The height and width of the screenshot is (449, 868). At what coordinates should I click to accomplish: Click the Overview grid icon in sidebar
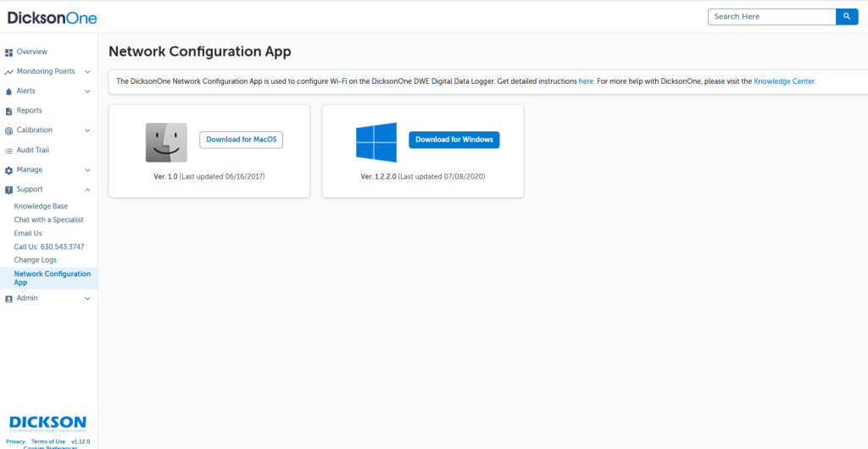point(8,53)
